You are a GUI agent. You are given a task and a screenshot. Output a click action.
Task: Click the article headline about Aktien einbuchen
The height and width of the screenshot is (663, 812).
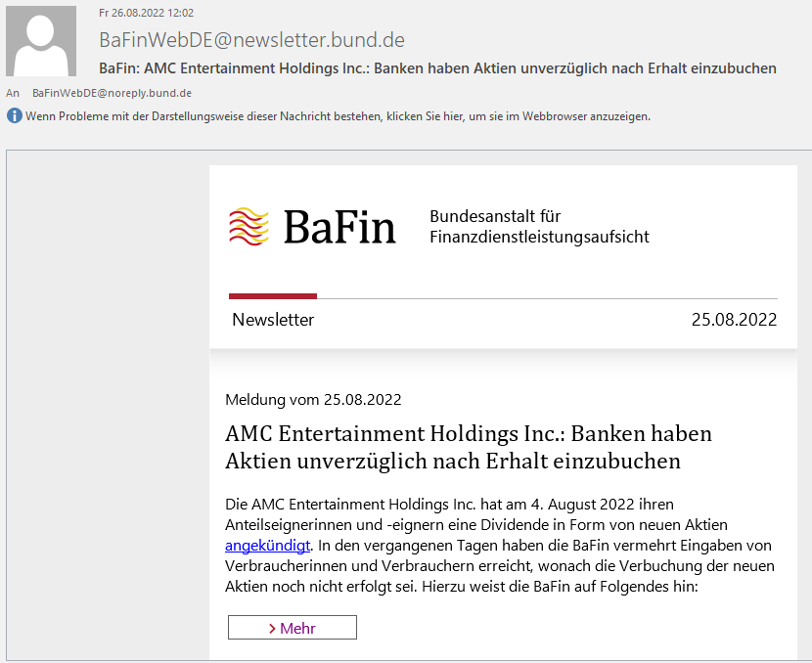(x=440, y=446)
